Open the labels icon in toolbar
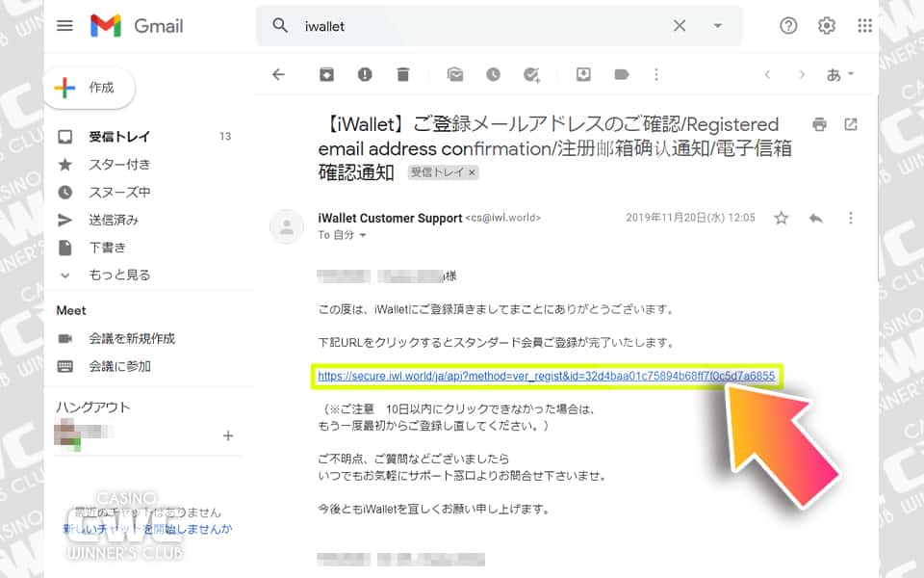 622,74
